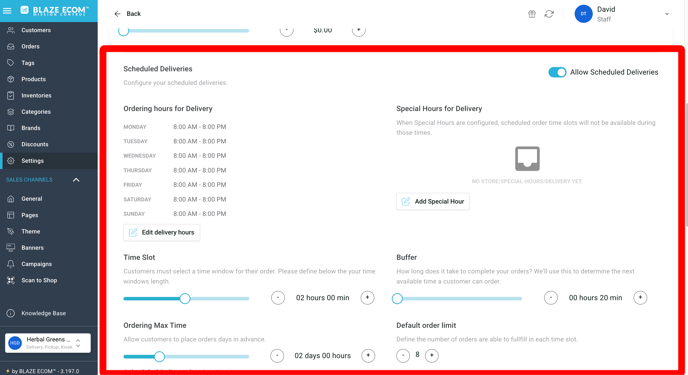
Task: Click the Categories sidebar icon
Action: (x=11, y=112)
